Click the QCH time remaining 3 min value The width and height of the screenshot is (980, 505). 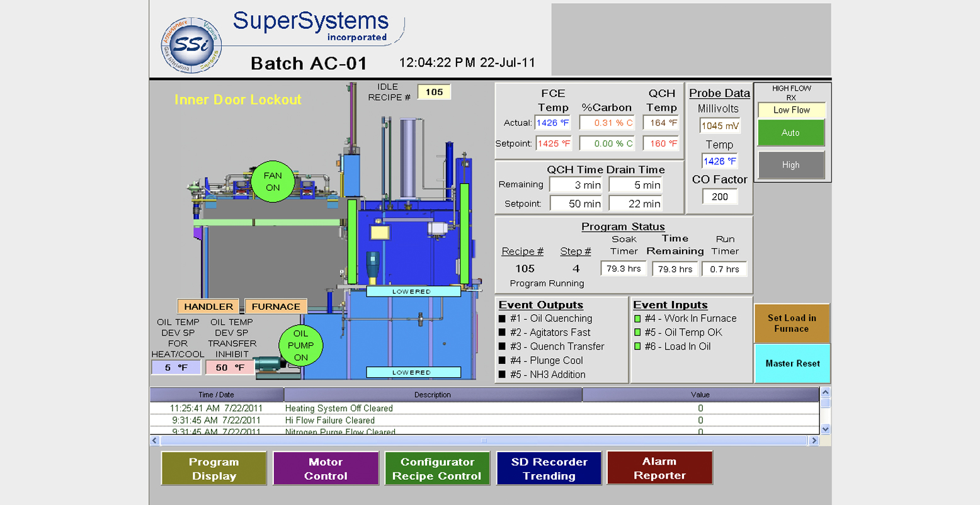tap(576, 185)
